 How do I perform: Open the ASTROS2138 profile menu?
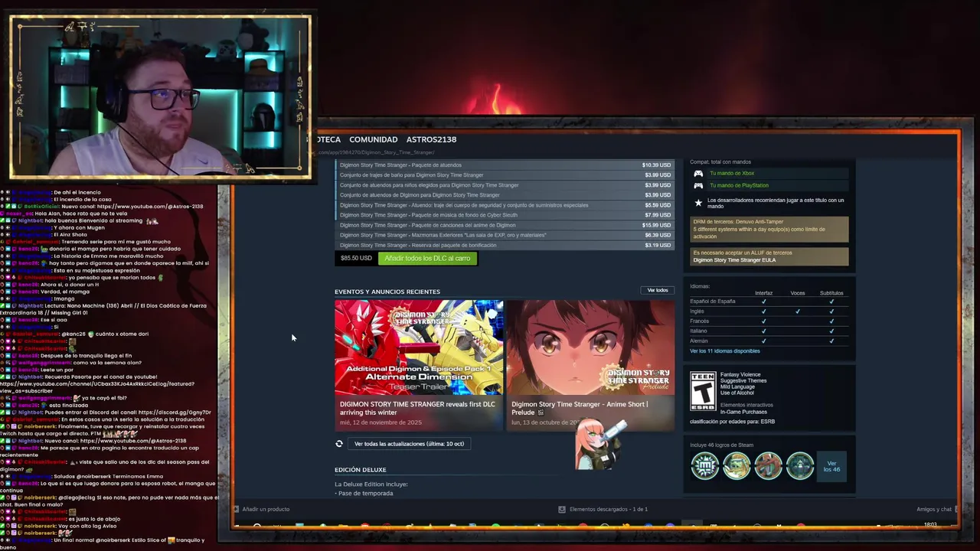[431, 139]
